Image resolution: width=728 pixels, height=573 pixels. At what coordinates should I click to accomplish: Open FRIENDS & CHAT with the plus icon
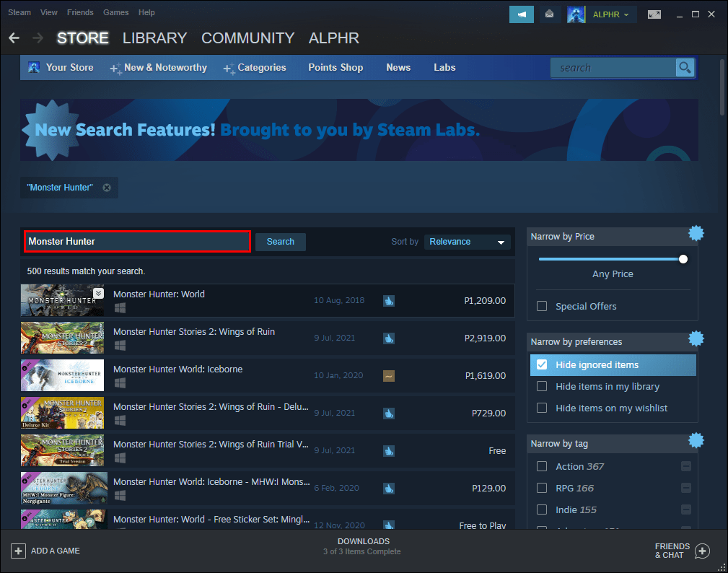click(x=703, y=551)
